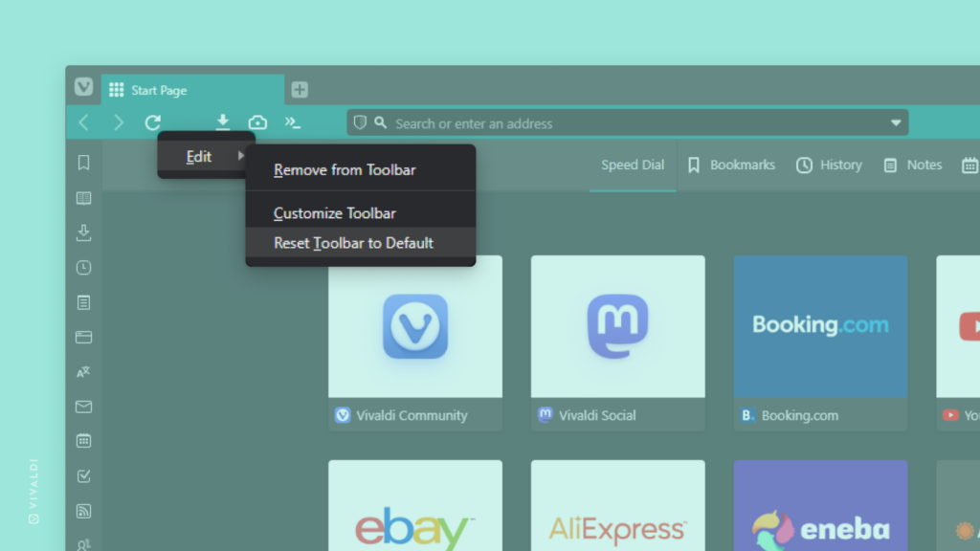Open the Translate side panel
980x551 pixels.
click(84, 372)
